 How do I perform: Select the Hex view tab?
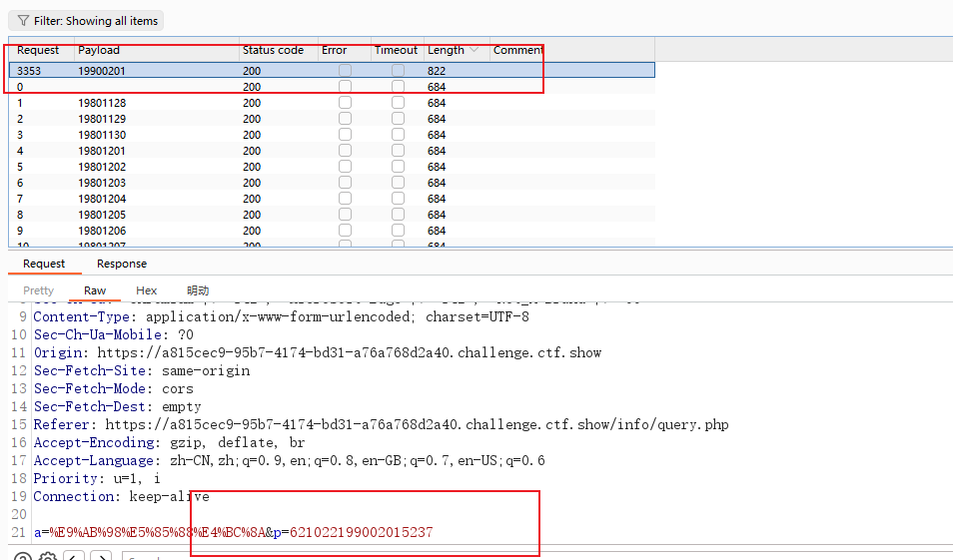(147, 290)
